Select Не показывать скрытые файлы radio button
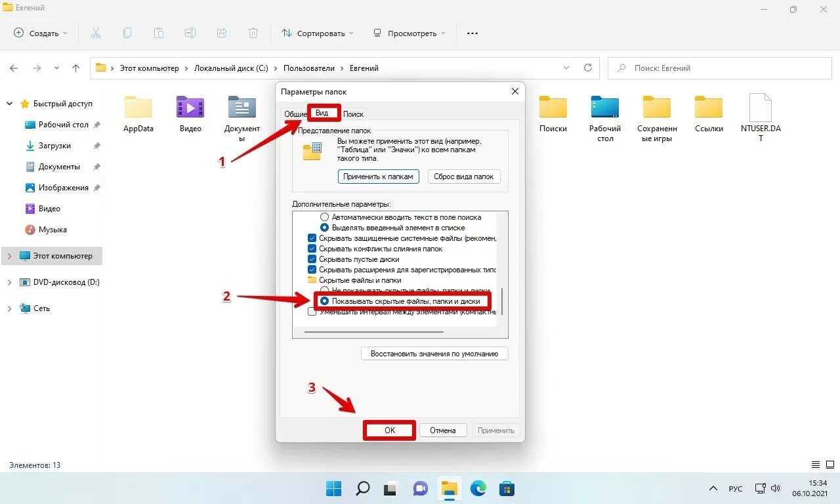Screen dimensions: 840x504 [324, 291]
